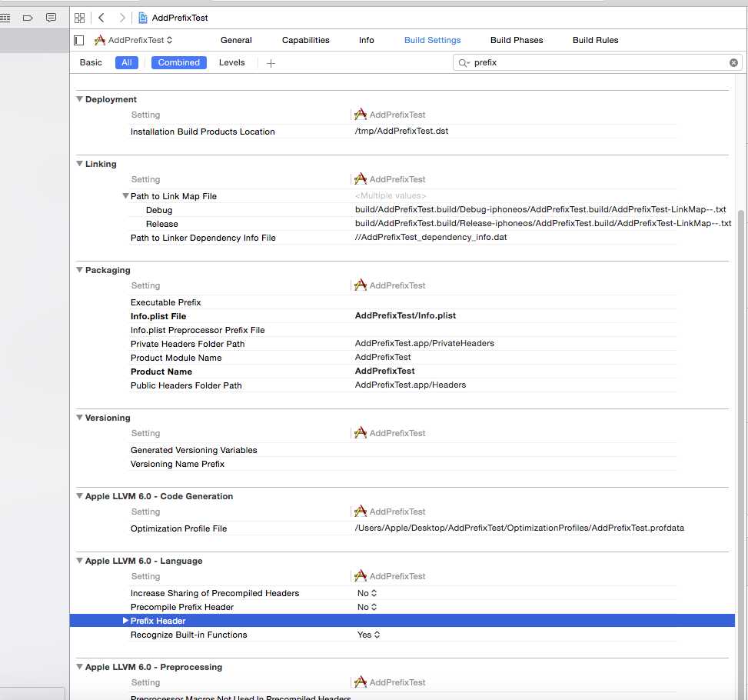This screenshot has height=700, width=748.
Task: Add a build setting with plus button
Action: pos(271,63)
